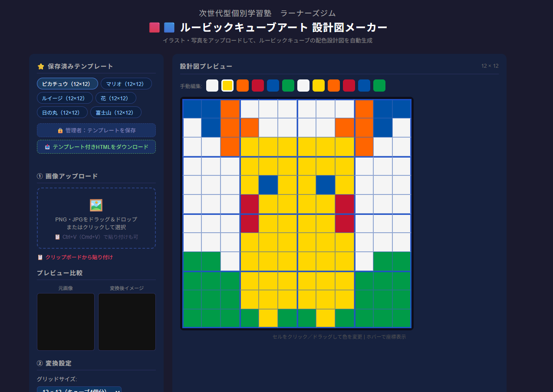Select the 日の丸（12×12） template
The image size is (553, 392).
click(x=62, y=112)
